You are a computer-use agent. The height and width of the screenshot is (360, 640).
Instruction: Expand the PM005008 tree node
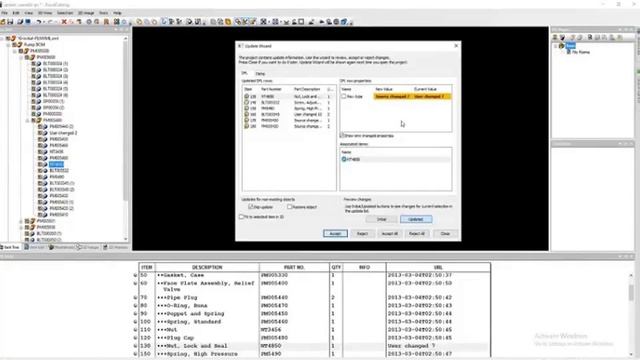[x=21, y=227]
